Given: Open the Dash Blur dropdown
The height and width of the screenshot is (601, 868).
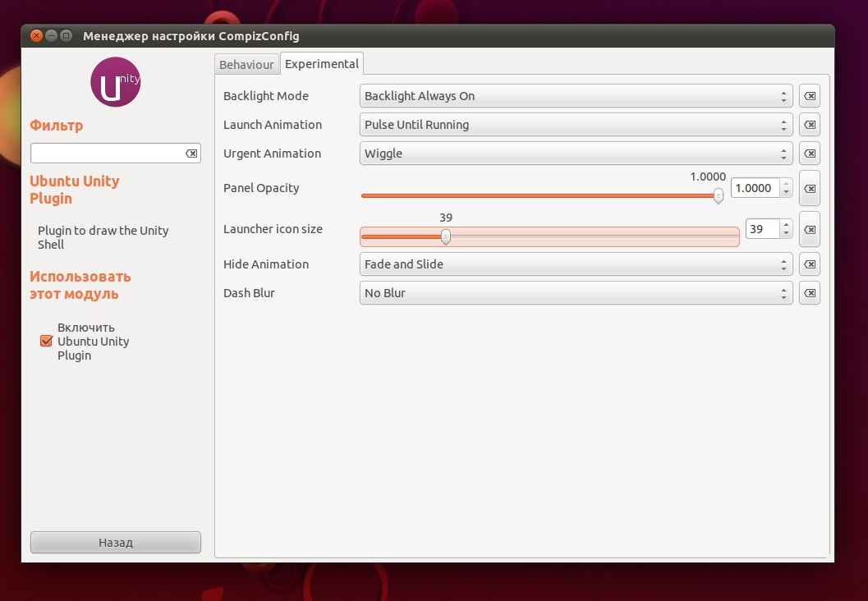Looking at the screenshot, I should (x=576, y=293).
